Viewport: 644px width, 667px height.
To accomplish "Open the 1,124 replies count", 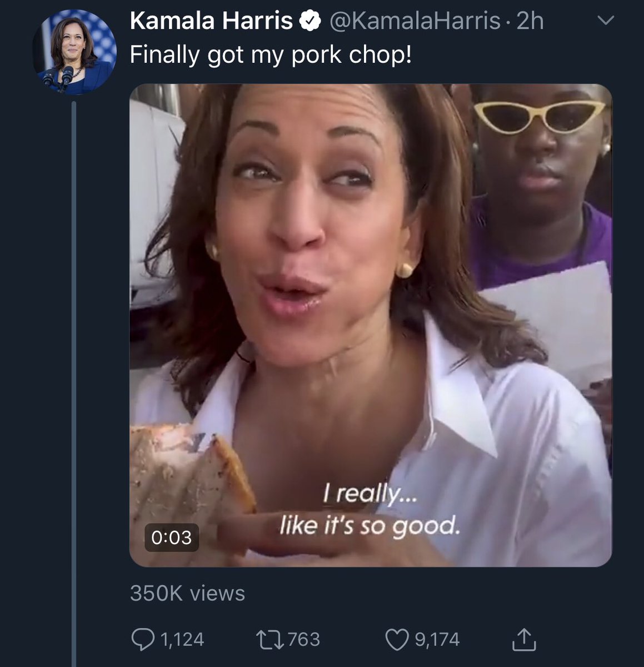I will [x=182, y=640].
